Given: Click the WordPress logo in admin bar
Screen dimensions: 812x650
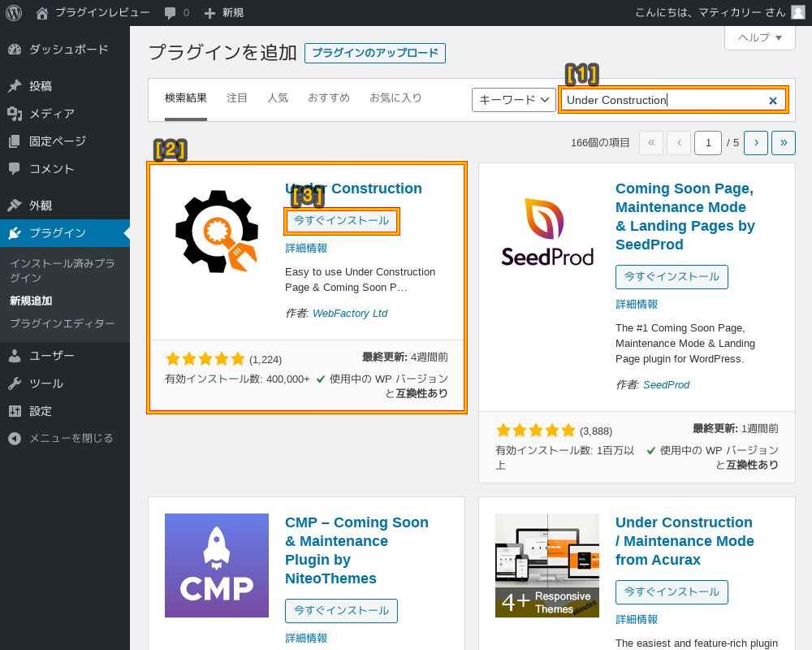Looking at the screenshot, I should tap(14, 12).
